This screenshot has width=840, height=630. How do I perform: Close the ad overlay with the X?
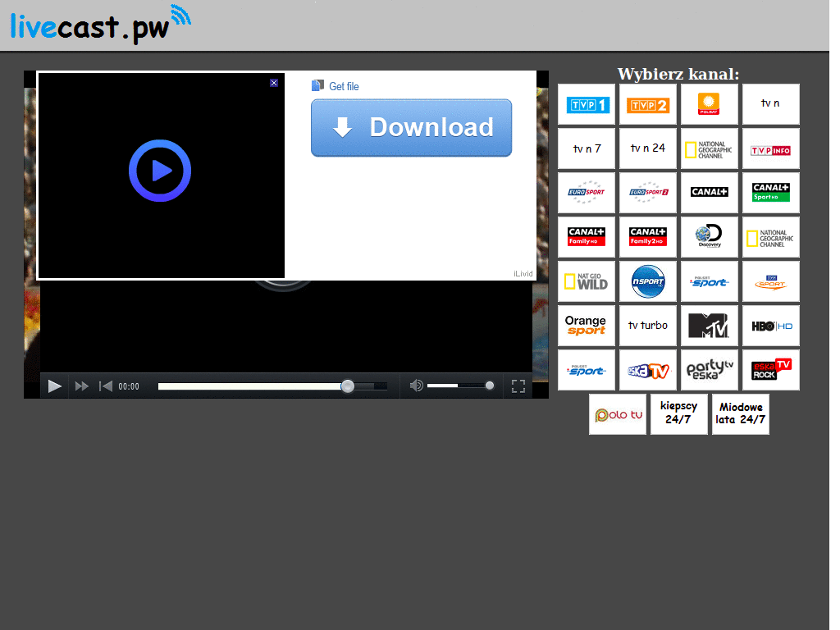(x=274, y=83)
